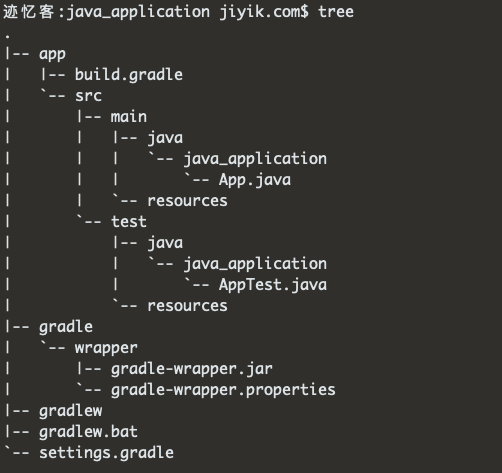This screenshot has height=473, width=502.
Task: Select the 'main' directory line
Action: point(129,117)
